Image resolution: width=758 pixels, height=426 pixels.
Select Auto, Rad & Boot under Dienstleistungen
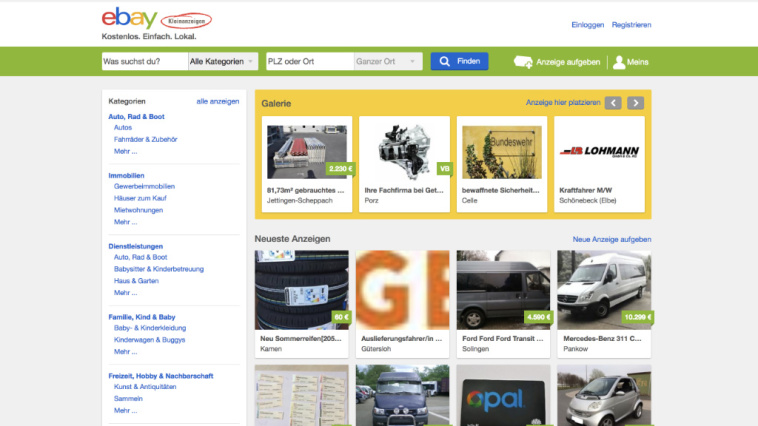coord(141,257)
